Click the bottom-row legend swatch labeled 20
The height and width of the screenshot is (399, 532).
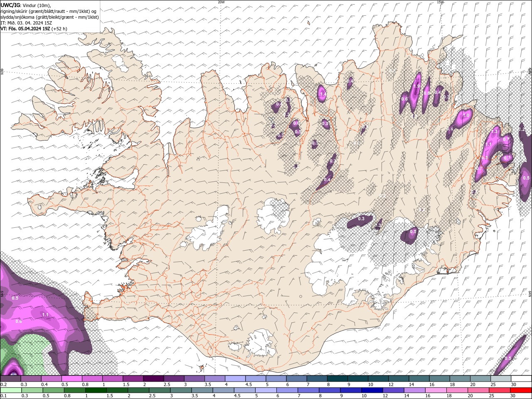click(x=478, y=390)
